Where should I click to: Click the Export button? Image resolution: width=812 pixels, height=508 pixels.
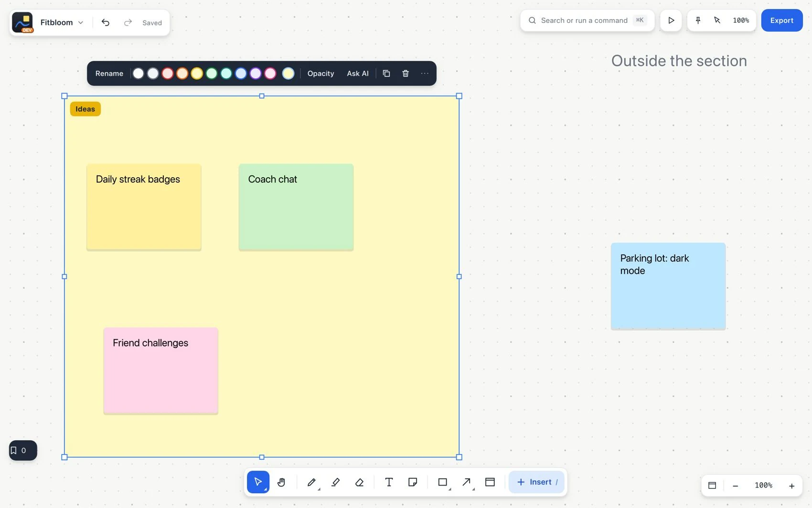(781, 20)
